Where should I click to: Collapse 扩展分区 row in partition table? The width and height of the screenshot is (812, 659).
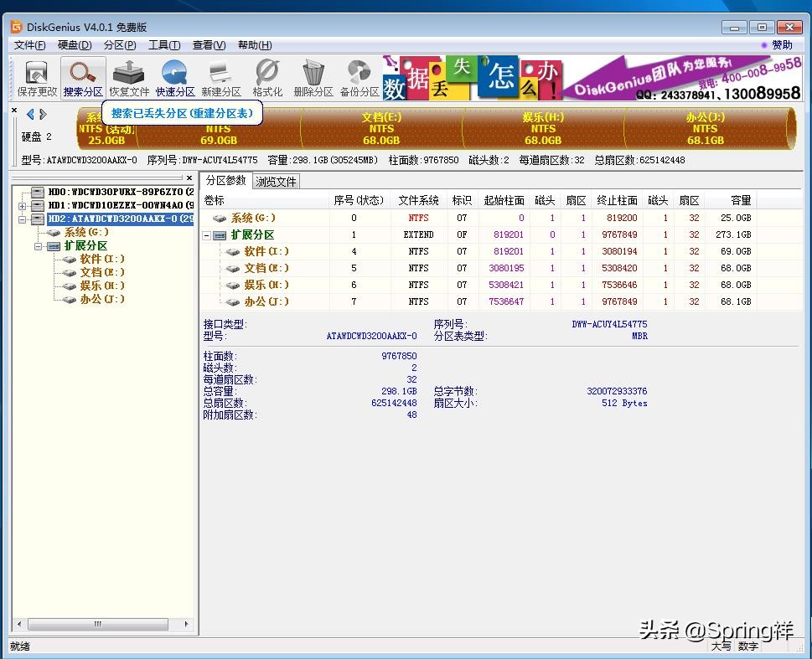pyautogui.click(x=207, y=235)
